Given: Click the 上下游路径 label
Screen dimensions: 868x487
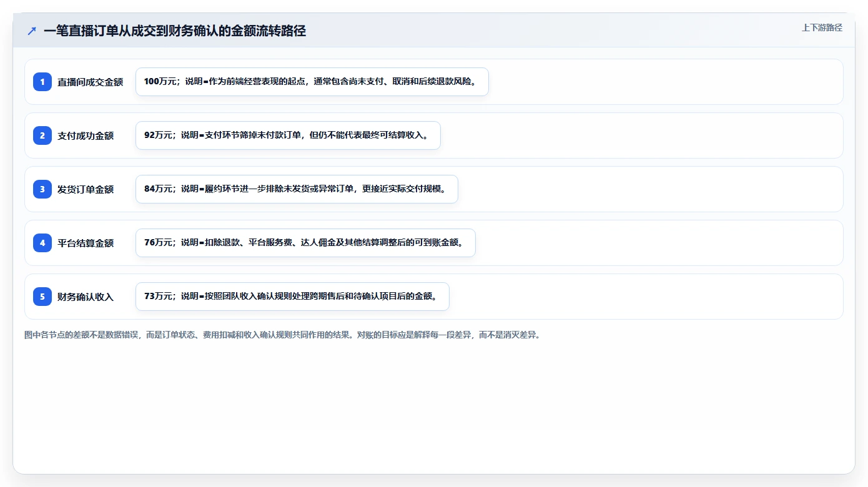Looking at the screenshot, I should [x=822, y=27].
